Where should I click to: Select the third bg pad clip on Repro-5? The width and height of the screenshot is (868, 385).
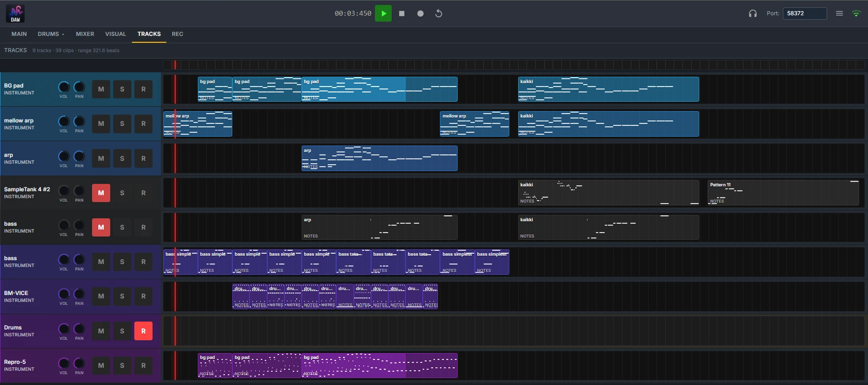379,365
